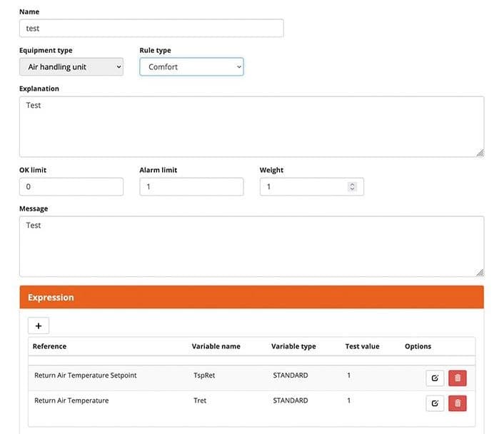Select the 'Return Air Temperature' reference cell

tap(71, 400)
